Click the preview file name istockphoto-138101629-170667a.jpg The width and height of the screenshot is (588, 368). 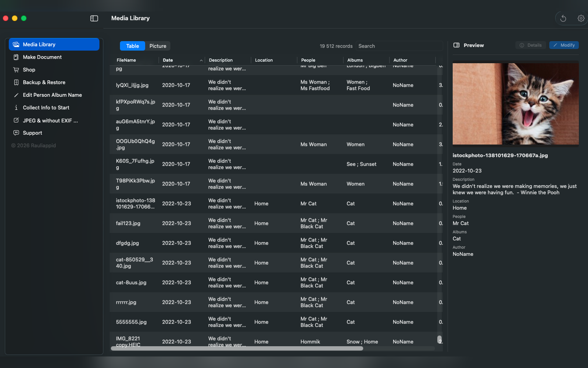500,155
